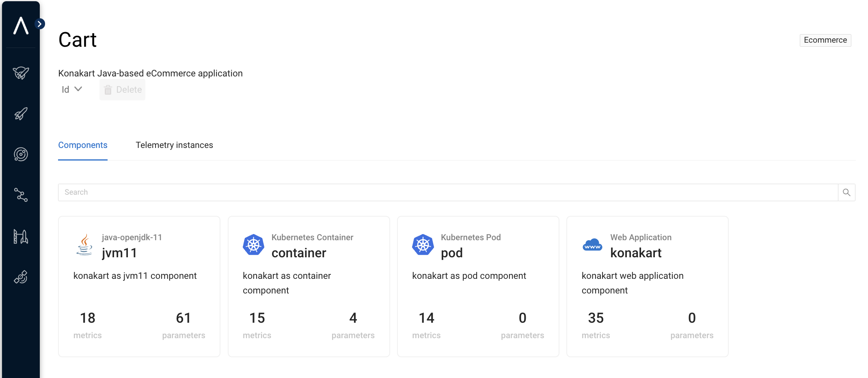868x378 pixels.
Task: Open the connected nodes sidebar icon
Action: pyautogui.click(x=21, y=195)
